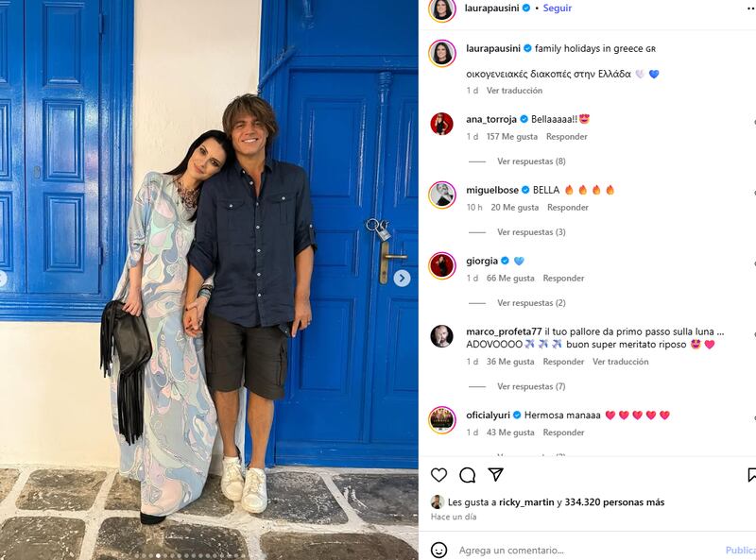The height and width of the screenshot is (560, 756).
Task: Go to next photo with right arrow
Action: pyautogui.click(x=403, y=278)
